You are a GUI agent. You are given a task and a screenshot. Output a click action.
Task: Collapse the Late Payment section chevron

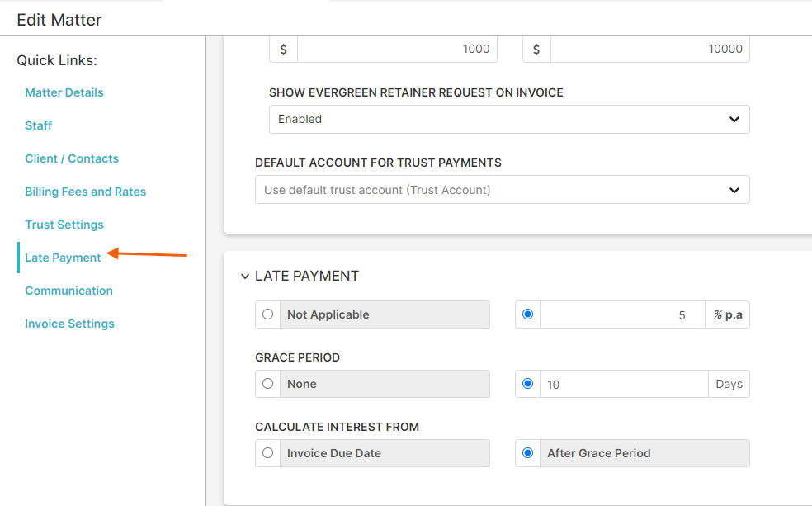(x=245, y=277)
